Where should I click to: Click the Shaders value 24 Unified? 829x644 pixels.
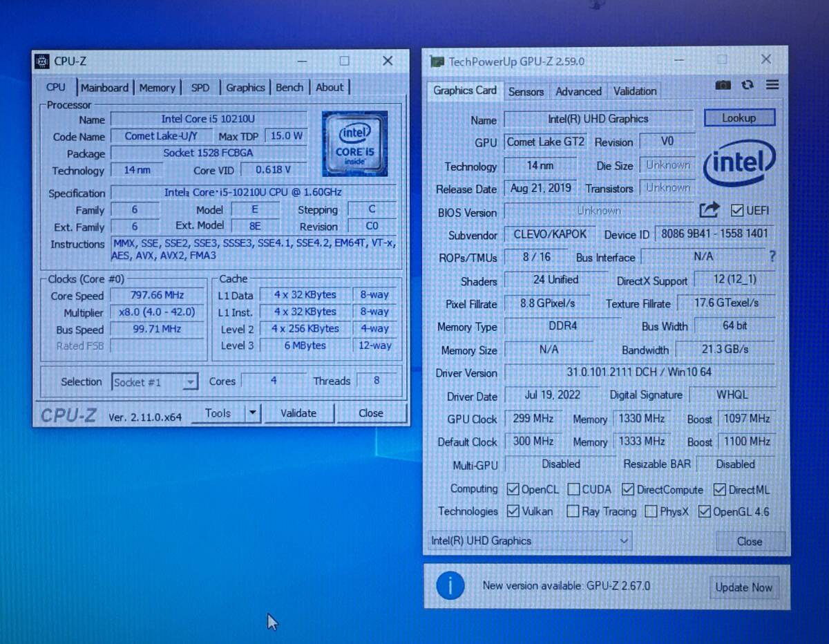click(556, 280)
